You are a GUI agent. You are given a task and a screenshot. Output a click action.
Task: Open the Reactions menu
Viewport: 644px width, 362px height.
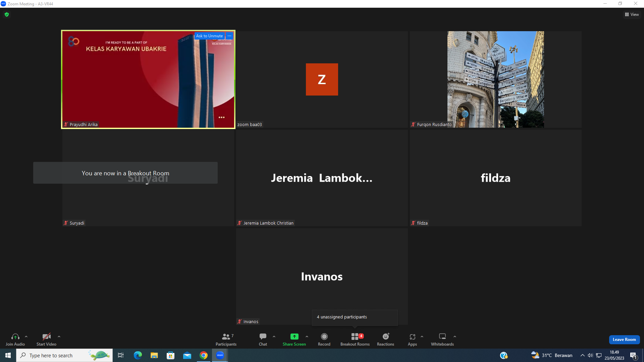[385, 339]
